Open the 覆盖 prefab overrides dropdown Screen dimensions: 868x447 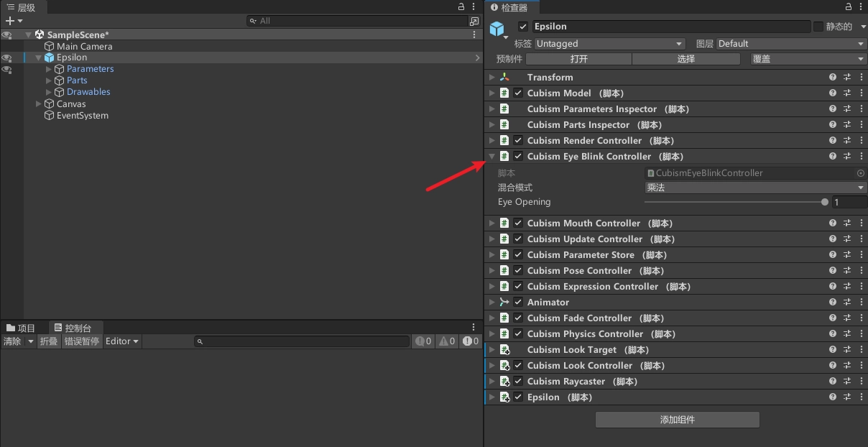pyautogui.click(x=808, y=59)
